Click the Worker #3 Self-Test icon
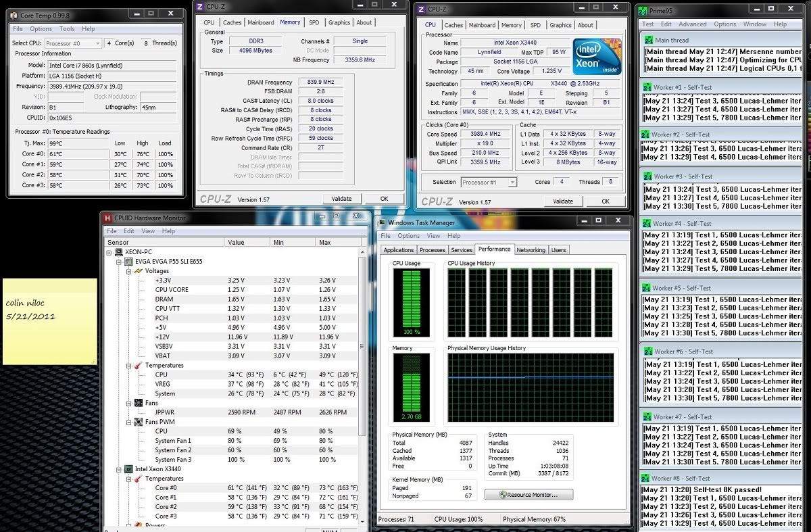 click(x=647, y=176)
